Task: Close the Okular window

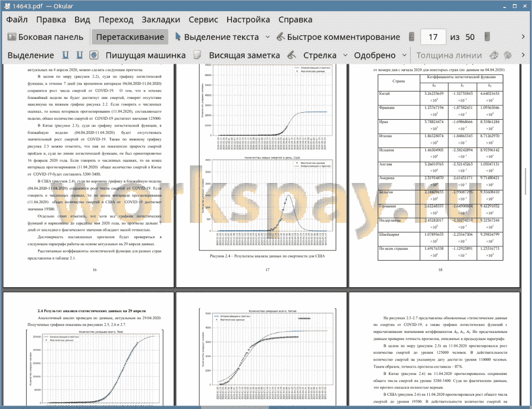Action: (x=525, y=6)
